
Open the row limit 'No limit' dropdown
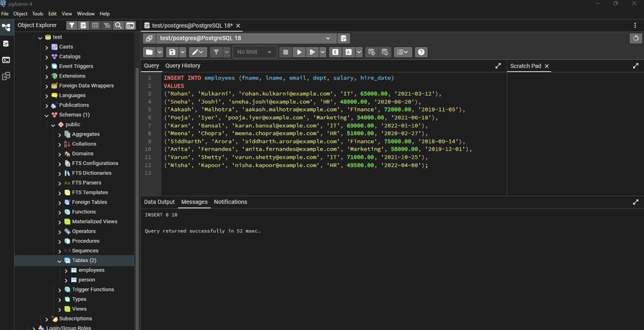(255, 52)
